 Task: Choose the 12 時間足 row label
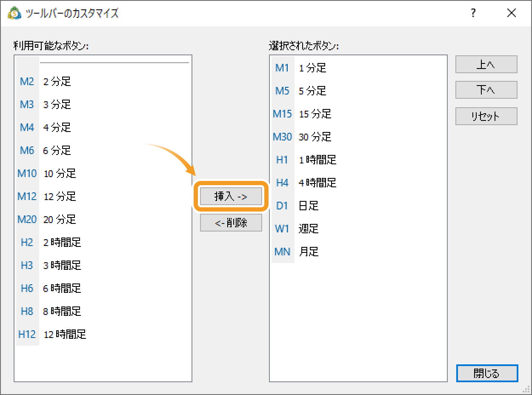(x=65, y=335)
